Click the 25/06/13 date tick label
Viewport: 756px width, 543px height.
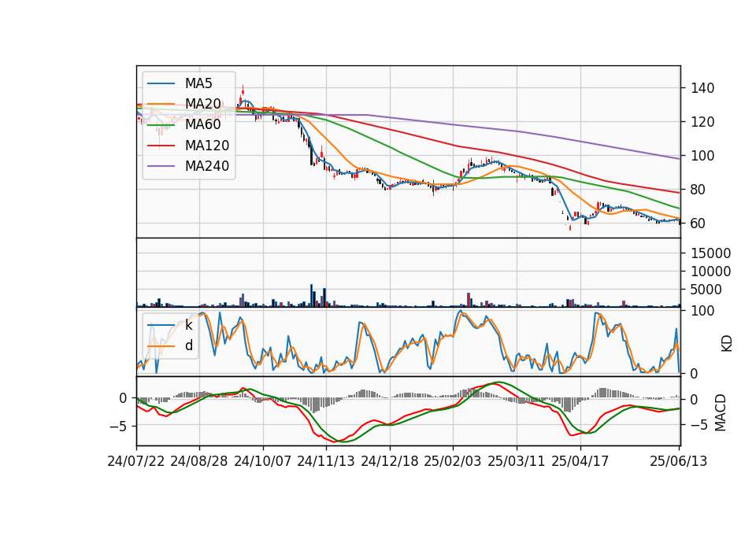point(679,461)
